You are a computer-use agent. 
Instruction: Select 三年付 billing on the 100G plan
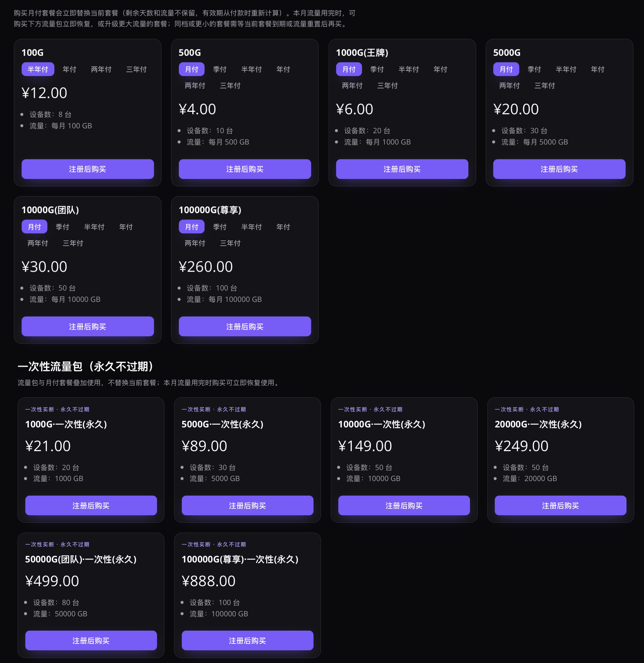pyautogui.click(x=136, y=69)
